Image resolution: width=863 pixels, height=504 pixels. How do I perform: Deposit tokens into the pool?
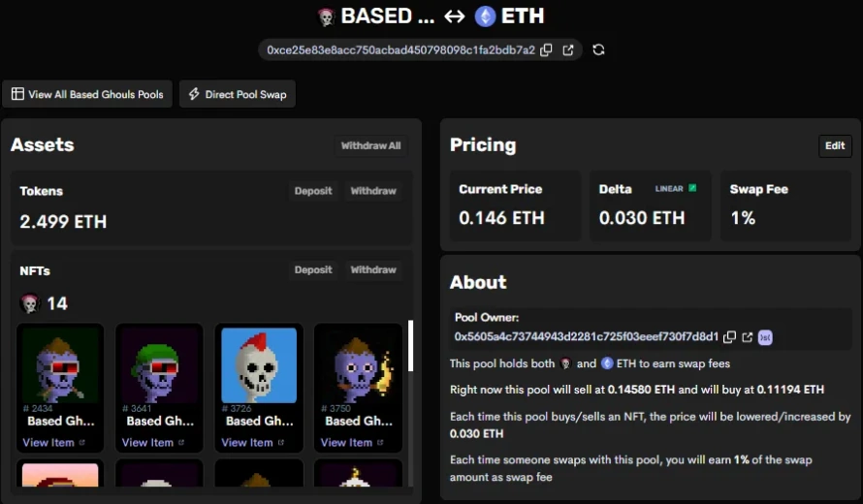313,191
